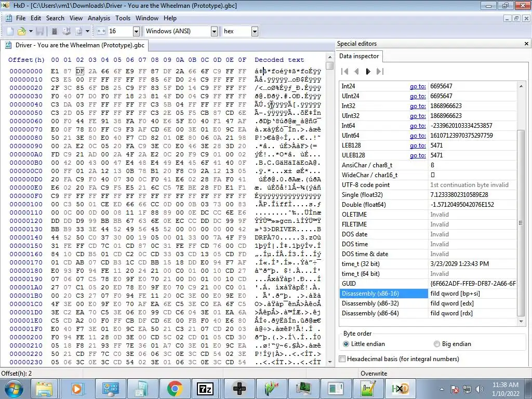Select the GUID row in Data inspector
Viewport: 532px width, 399px height.
click(x=428, y=284)
